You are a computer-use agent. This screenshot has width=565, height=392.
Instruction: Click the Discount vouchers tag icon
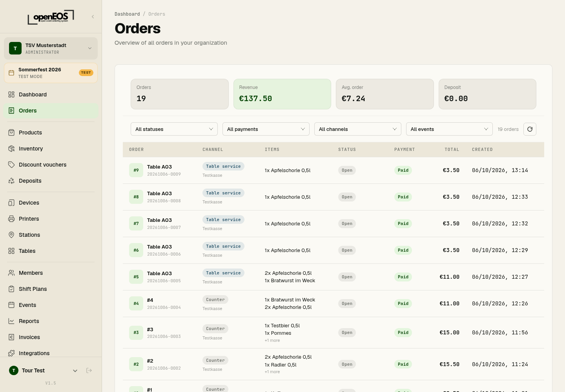(11, 165)
